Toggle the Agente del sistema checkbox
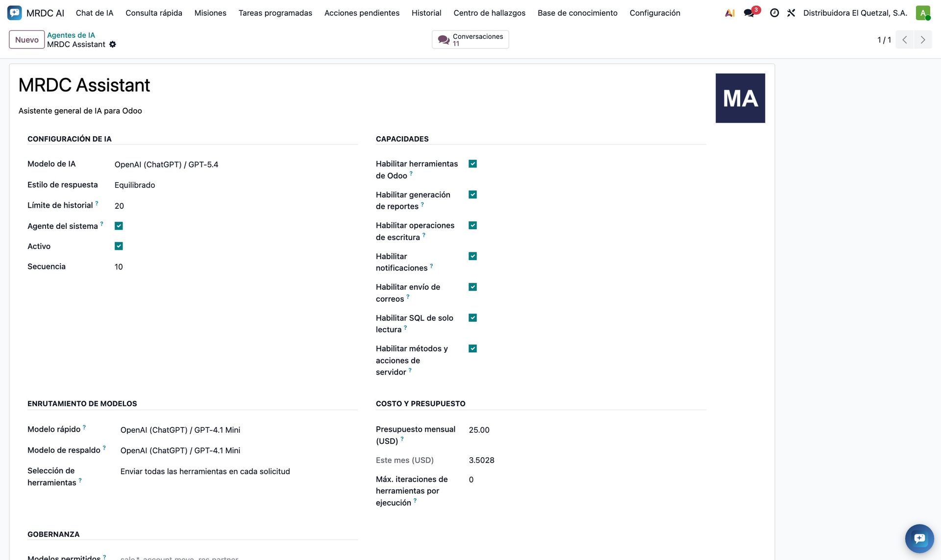The image size is (941, 560). tap(119, 226)
